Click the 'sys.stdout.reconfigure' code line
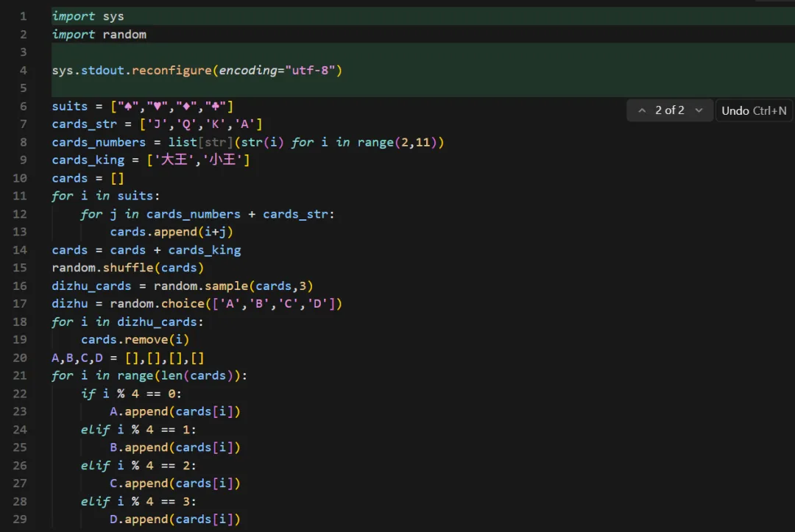The height and width of the screenshot is (532, 795). coord(197,71)
